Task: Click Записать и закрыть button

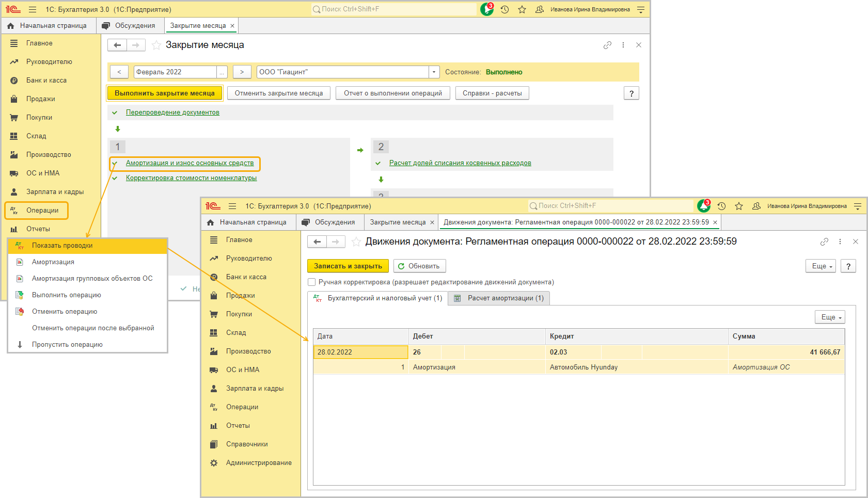Action: point(348,266)
